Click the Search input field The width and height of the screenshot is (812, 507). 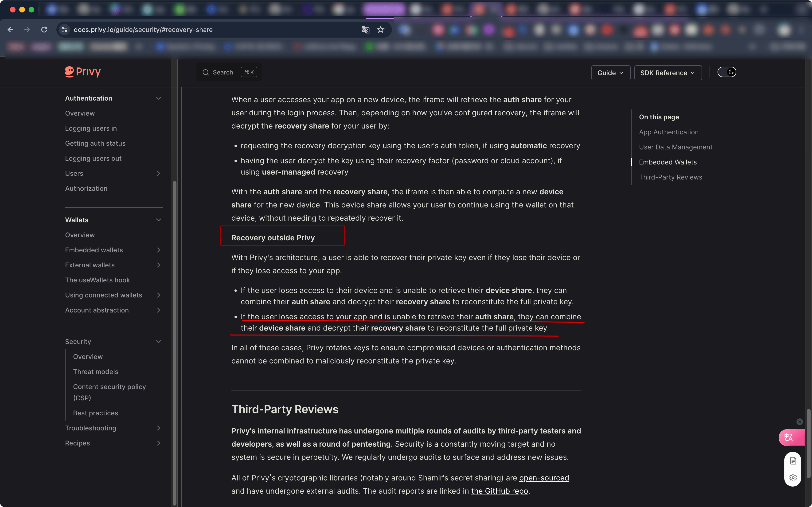[229, 72]
